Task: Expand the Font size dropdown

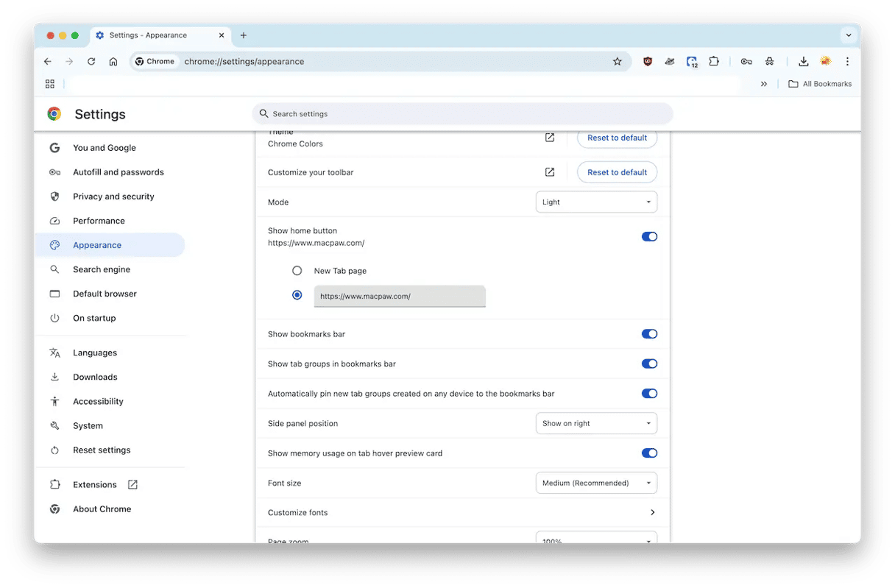Action: coord(596,483)
